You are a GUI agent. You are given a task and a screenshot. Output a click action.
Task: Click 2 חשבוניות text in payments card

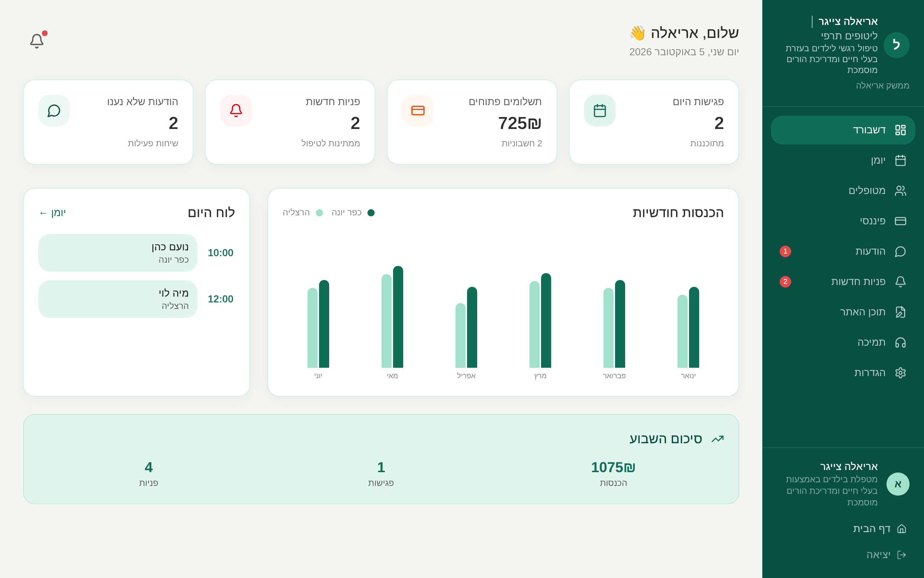[522, 143]
